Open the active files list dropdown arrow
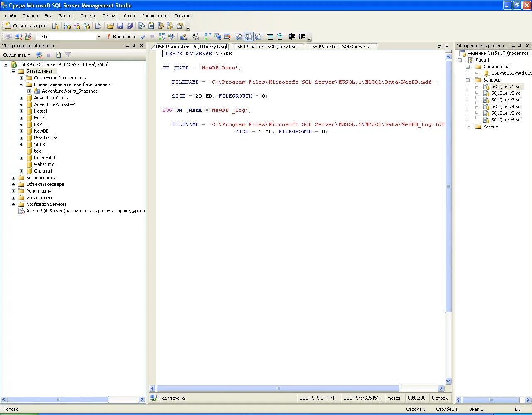Screen dimensions: 532x415 (439, 47)
